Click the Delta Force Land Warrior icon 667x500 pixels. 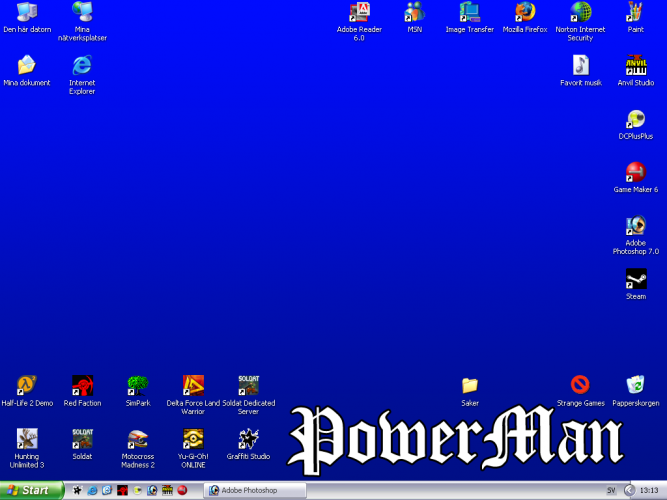click(193, 385)
